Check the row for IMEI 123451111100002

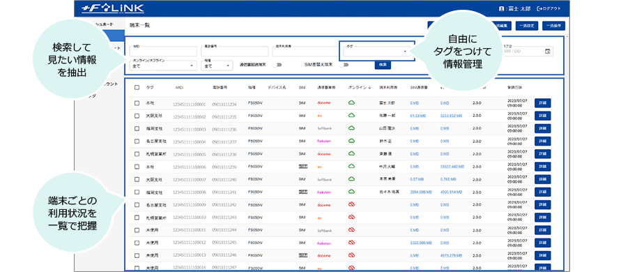point(137,116)
